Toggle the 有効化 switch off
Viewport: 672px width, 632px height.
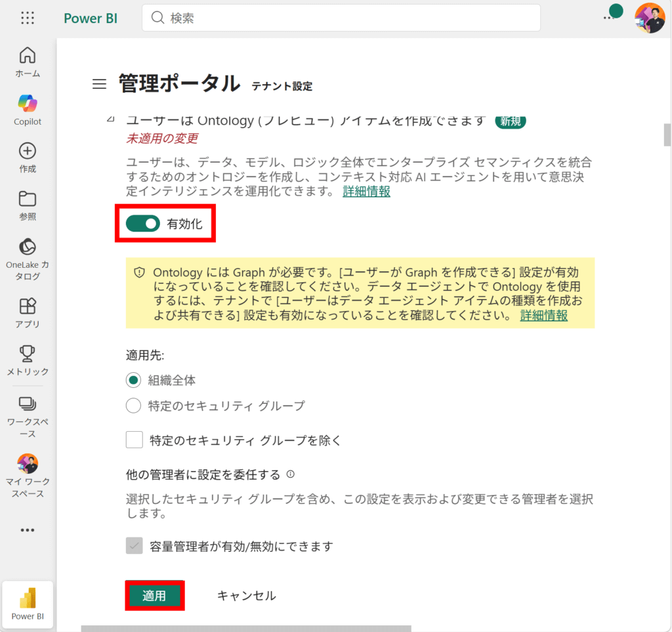click(x=143, y=224)
